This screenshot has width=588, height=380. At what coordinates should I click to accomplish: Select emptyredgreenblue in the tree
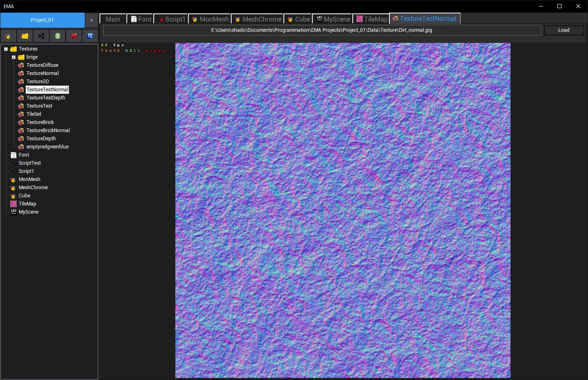pyautogui.click(x=47, y=147)
